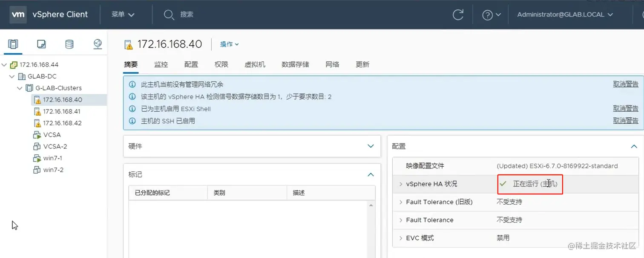Click the search magnifier icon
This screenshot has width=644, height=258.
coord(169,14)
